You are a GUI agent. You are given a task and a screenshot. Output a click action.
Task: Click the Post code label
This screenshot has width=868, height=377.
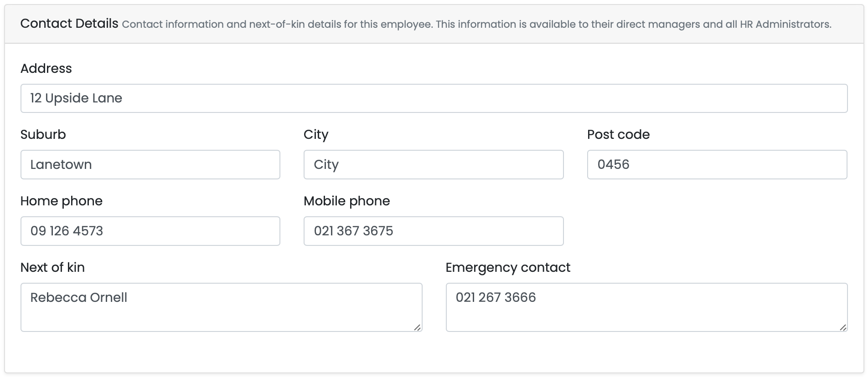[x=618, y=135]
